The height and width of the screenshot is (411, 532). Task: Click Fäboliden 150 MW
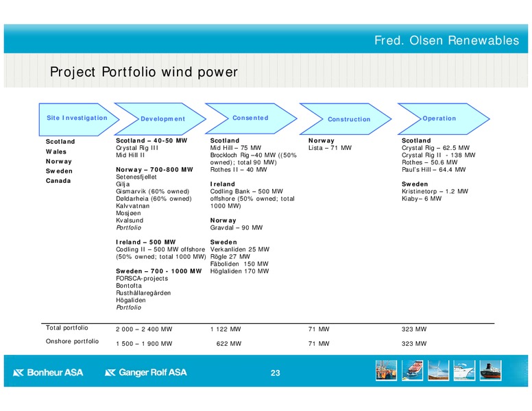click(239, 264)
